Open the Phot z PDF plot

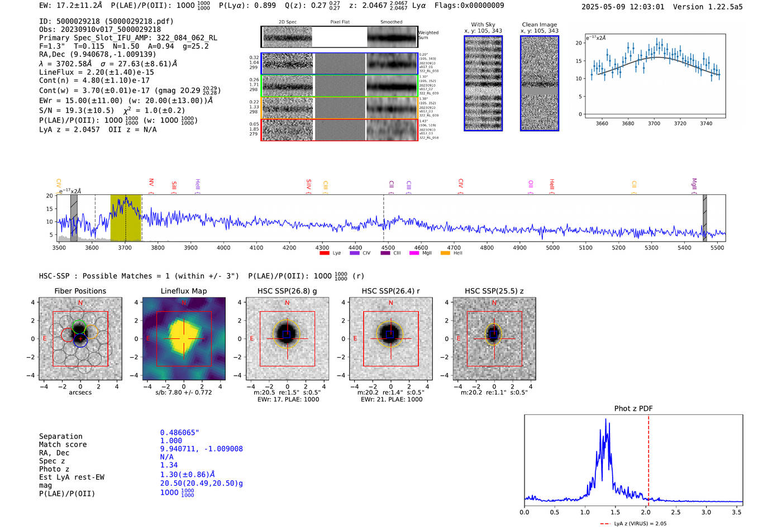pos(633,460)
